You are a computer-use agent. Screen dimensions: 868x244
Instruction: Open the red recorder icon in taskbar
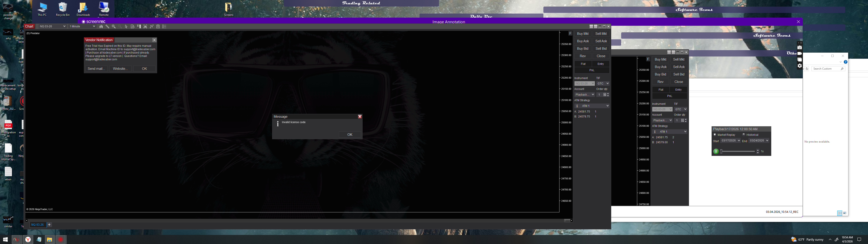click(60, 240)
